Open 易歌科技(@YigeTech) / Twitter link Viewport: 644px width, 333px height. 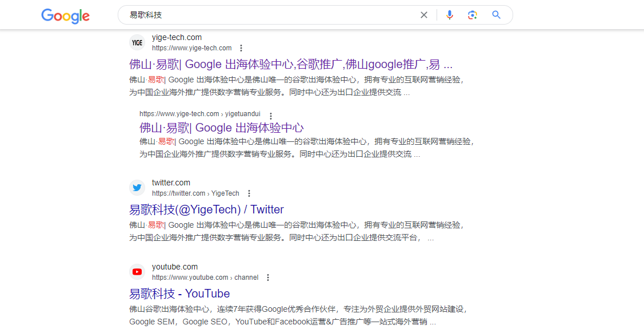point(207,209)
